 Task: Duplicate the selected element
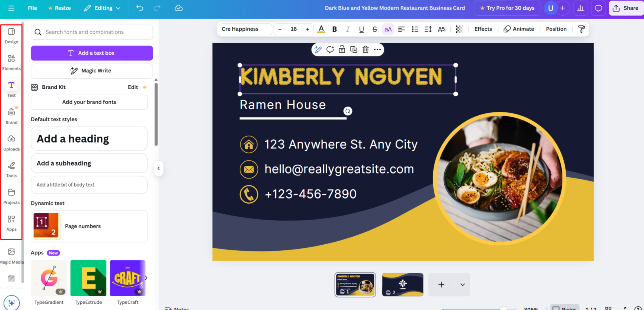coord(354,50)
